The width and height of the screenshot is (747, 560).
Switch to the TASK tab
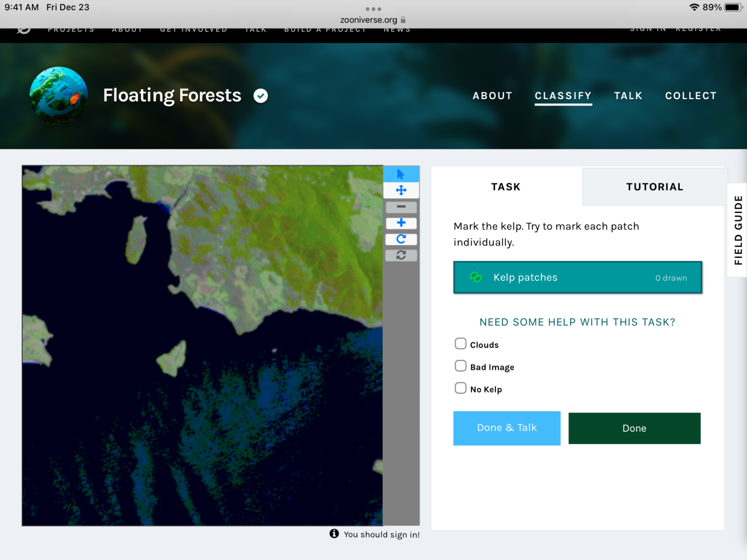coord(506,187)
